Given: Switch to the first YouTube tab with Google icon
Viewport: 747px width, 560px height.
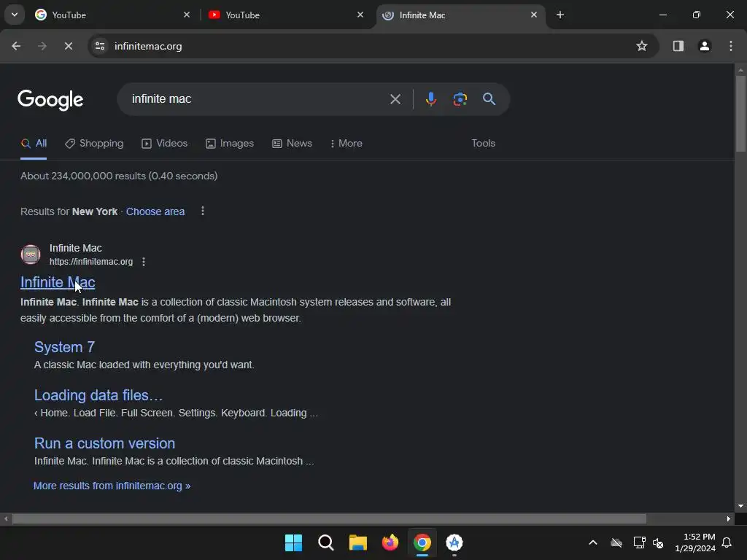Looking at the screenshot, I should (112, 15).
